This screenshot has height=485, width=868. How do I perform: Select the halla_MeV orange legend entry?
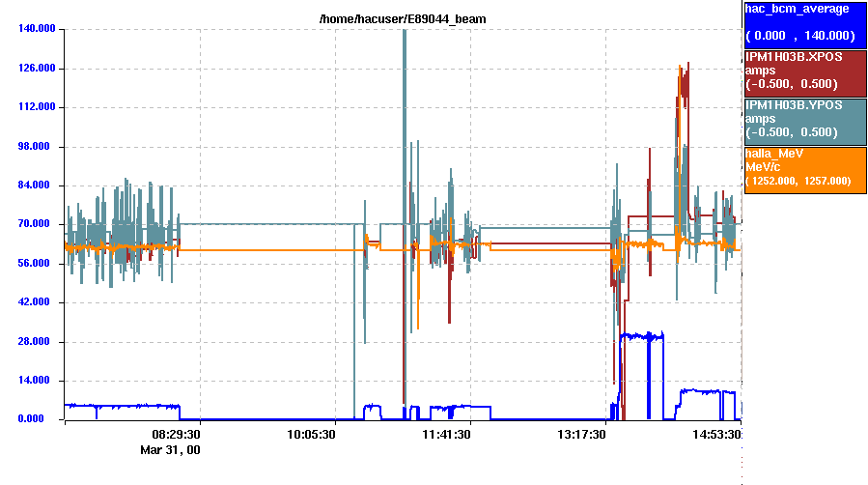click(x=803, y=168)
